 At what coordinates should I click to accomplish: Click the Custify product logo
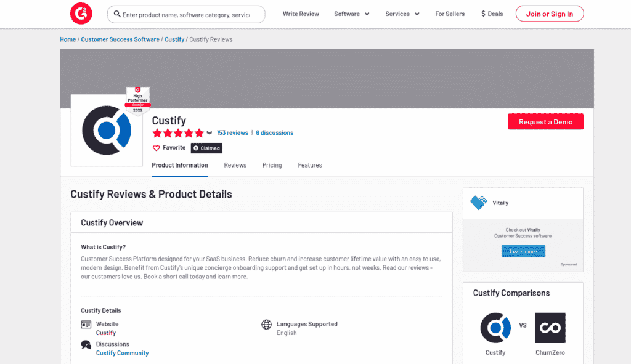(x=107, y=131)
